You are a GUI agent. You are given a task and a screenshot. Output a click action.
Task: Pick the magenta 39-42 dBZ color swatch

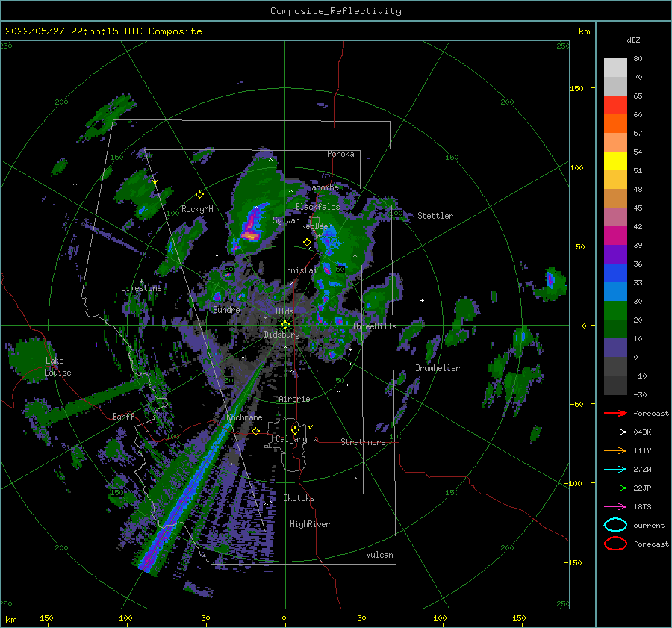[x=615, y=235]
